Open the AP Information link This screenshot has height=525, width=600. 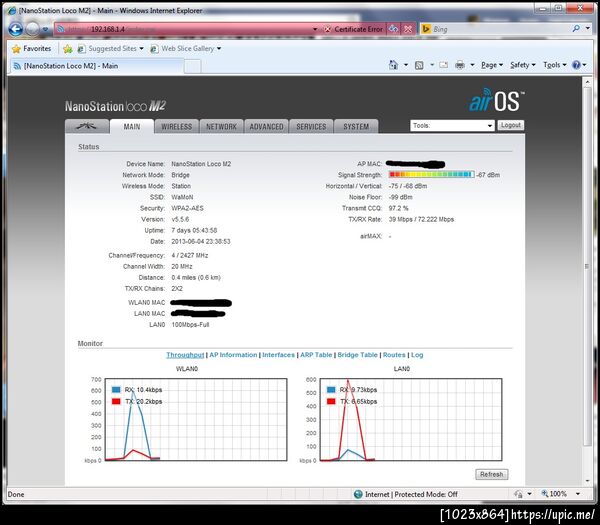pyautogui.click(x=233, y=355)
